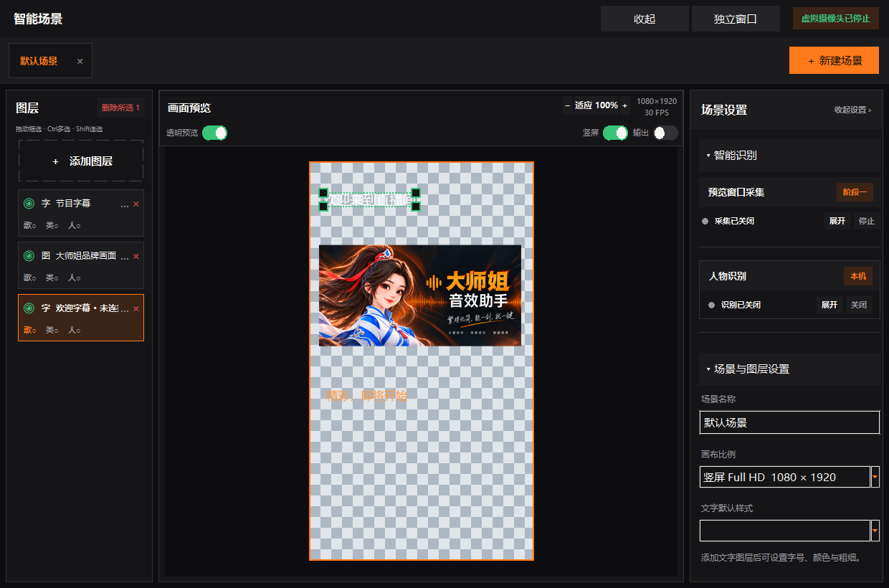
Task: Zoom in preview with plus button
Action: coord(624,105)
